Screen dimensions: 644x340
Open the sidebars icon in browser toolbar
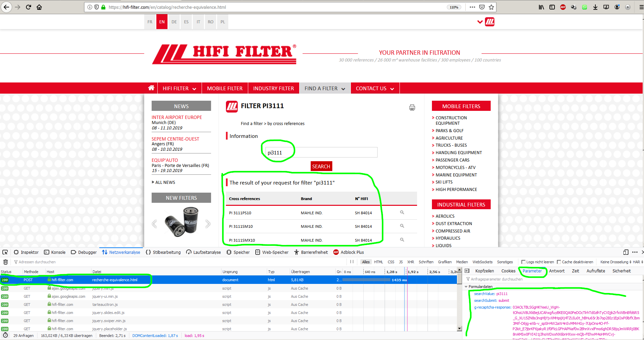click(552, 7)
